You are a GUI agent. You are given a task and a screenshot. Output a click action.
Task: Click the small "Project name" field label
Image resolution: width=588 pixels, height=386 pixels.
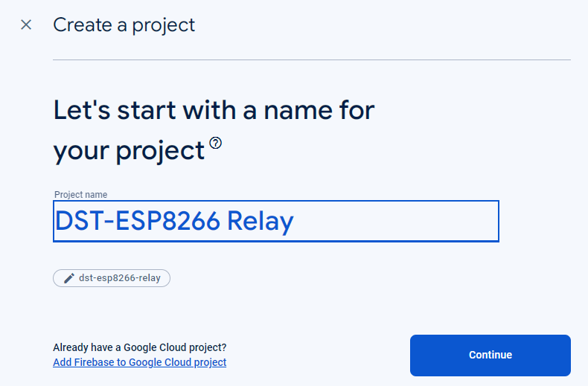click(x=81, y=195)
